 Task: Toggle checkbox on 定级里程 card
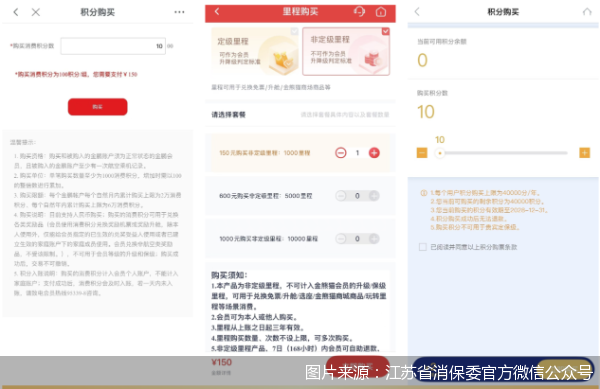click(294, 31)
